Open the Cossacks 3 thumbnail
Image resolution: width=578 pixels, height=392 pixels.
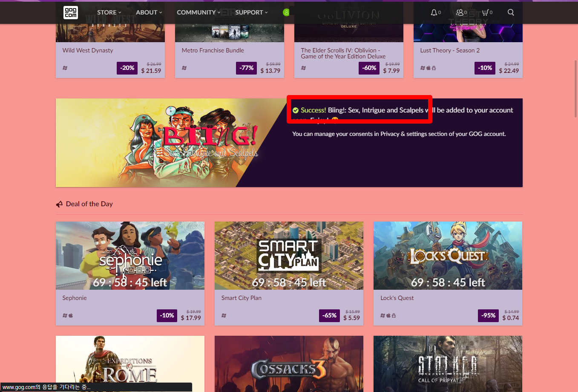click(x=289, y=364)
